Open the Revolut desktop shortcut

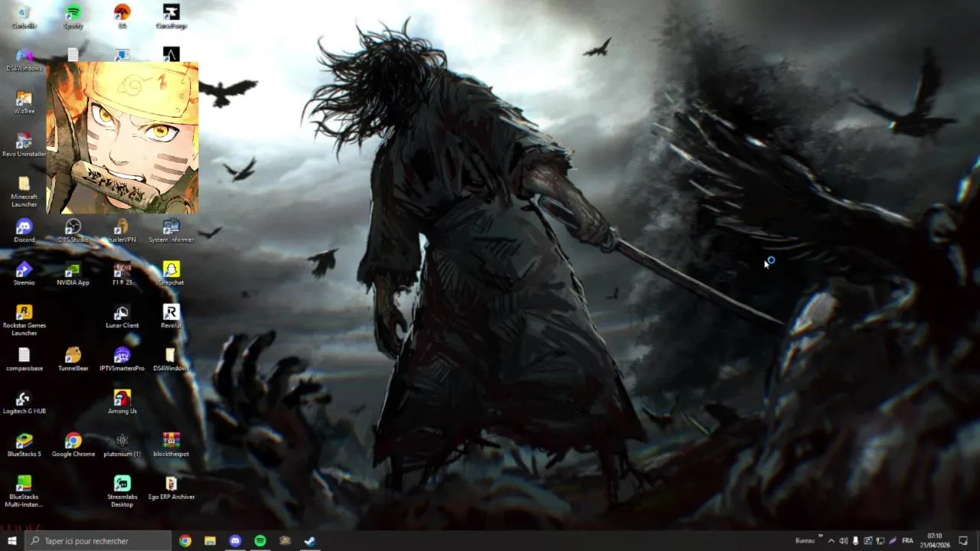(x=171, y=317)
